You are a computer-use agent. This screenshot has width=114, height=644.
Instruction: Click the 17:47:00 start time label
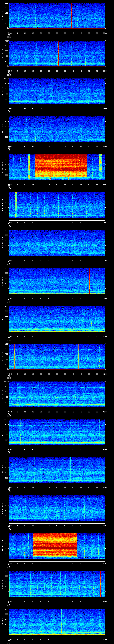point(9,639)
